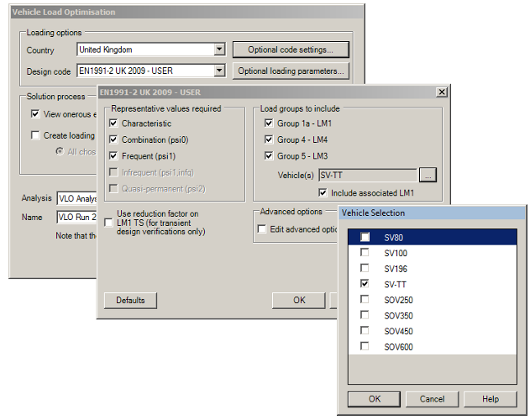Uncheck Combination (psi0) checkbox

pos(114,140)
